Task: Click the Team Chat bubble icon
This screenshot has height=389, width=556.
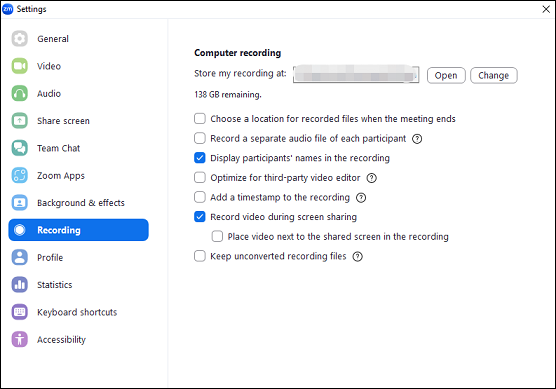Action: 20,148
